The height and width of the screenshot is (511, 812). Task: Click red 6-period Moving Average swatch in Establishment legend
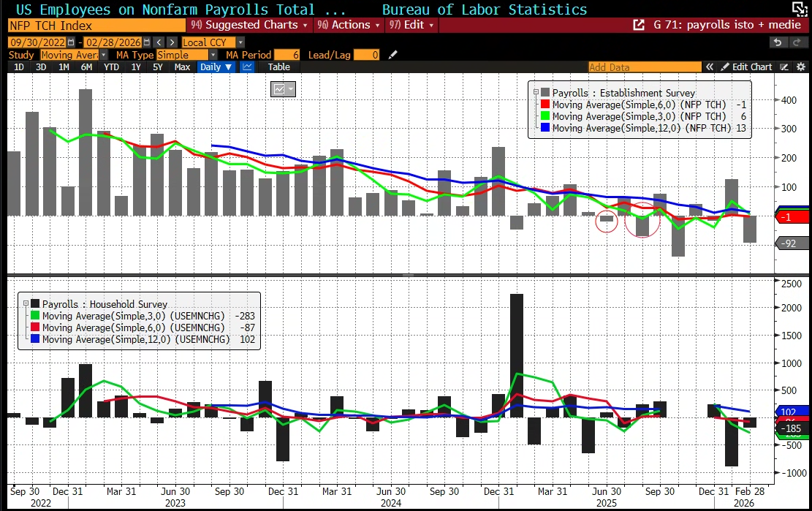pyautogui.click(x=545, y=105)
